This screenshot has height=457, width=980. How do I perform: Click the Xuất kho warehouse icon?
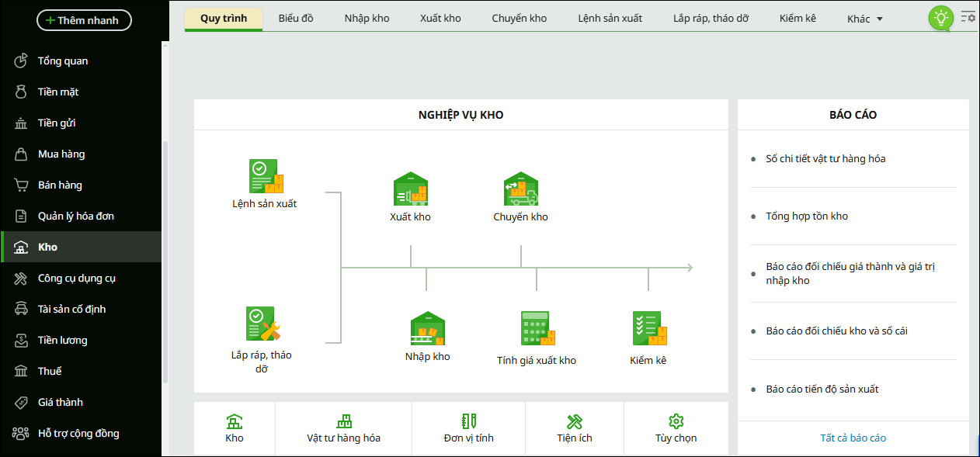(x=410, y=189)
